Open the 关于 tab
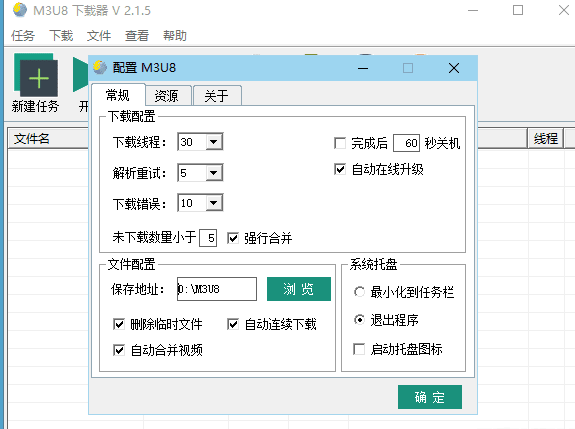 [217, 96]
